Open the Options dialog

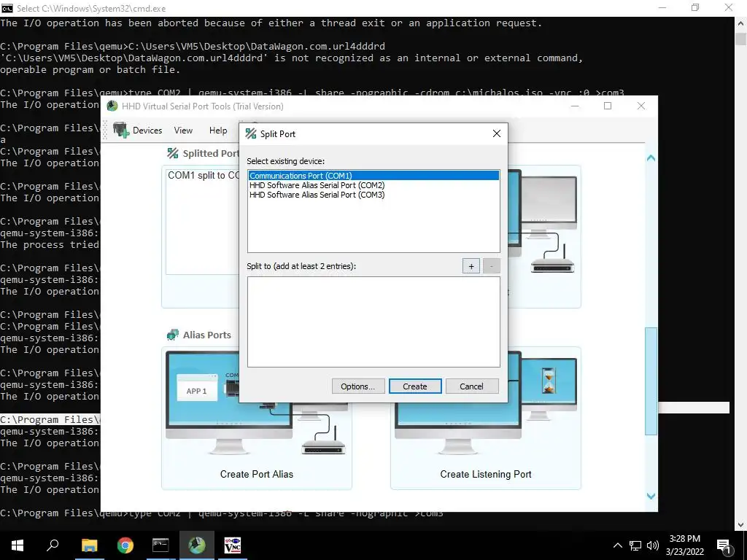[357, 386]
